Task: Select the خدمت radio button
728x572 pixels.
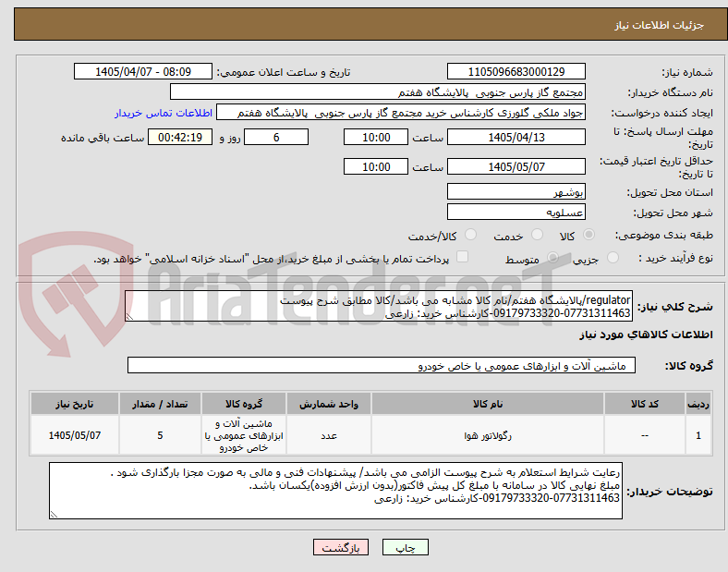Action: click(x=537, y=235)
